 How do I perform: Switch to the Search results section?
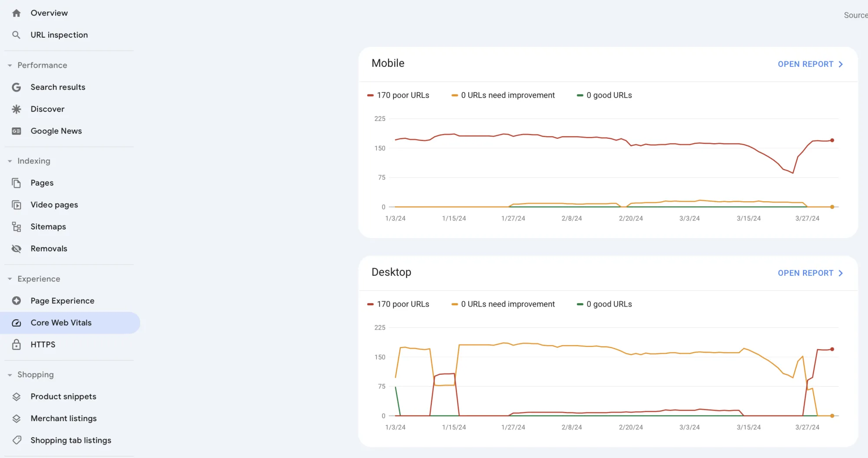coord(58,87)
